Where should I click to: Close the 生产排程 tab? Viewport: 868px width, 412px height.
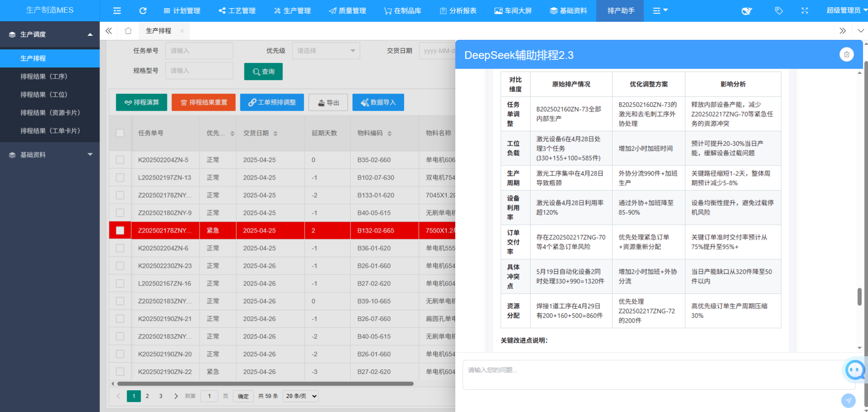(x=182, y=31)
